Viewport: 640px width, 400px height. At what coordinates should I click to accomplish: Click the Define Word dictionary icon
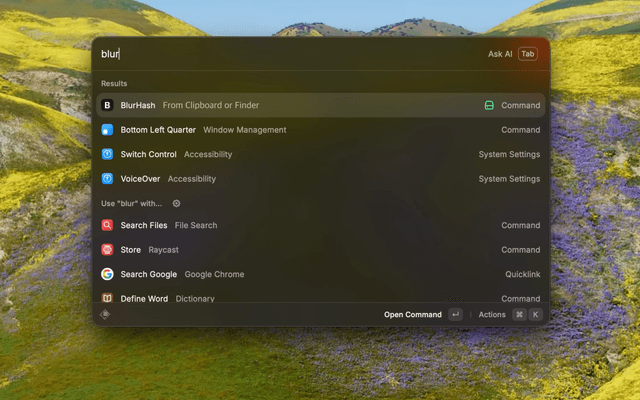click(x=108, y=298)
